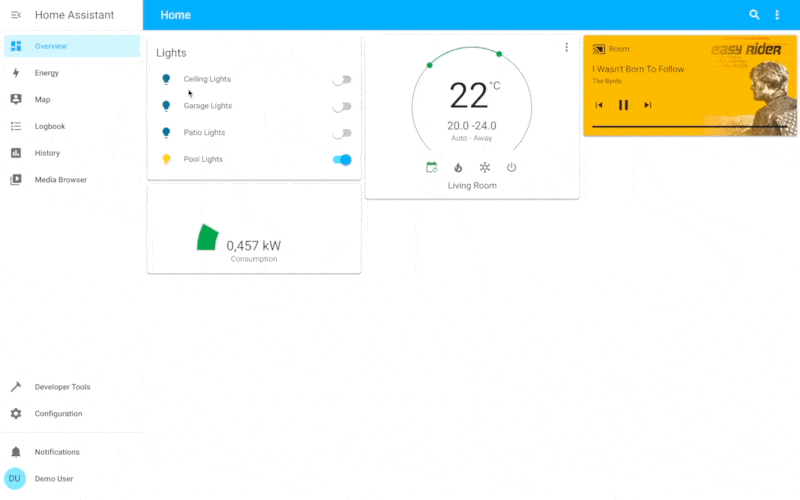Click the Room cast icon

point(599,49)
